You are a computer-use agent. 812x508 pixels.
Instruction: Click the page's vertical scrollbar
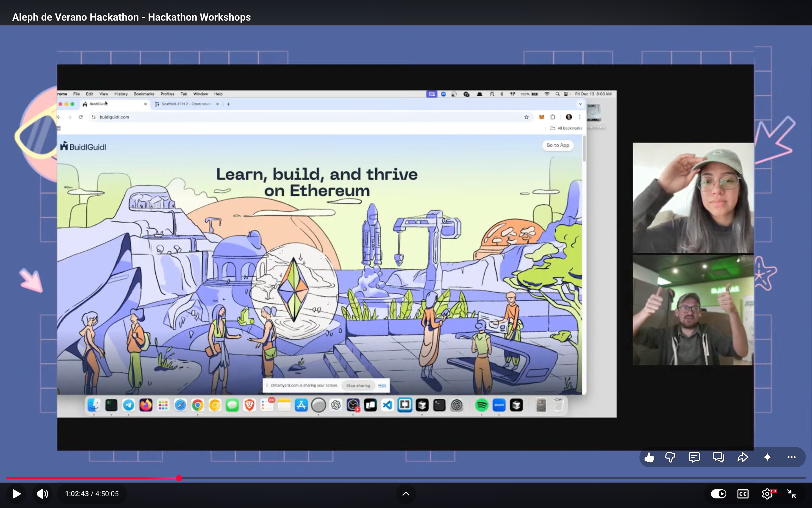tap(584, 149)
